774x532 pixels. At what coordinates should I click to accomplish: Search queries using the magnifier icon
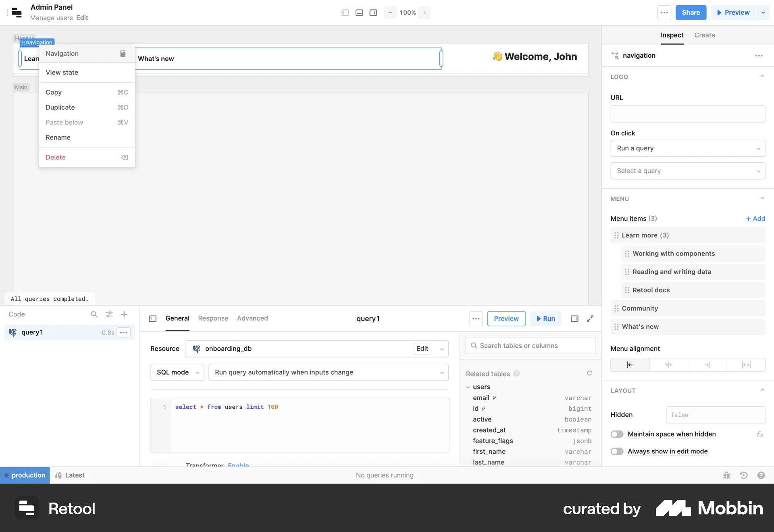[x=94, y=314]
